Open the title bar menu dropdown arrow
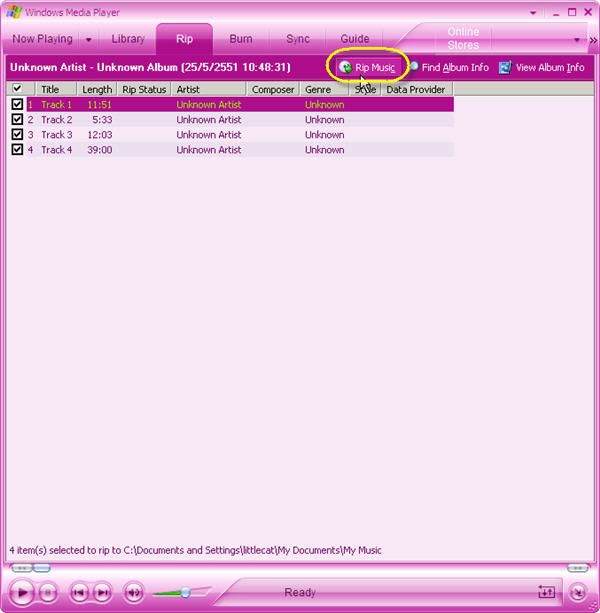Viewport: 600px width, 613px height. (533, 13)
